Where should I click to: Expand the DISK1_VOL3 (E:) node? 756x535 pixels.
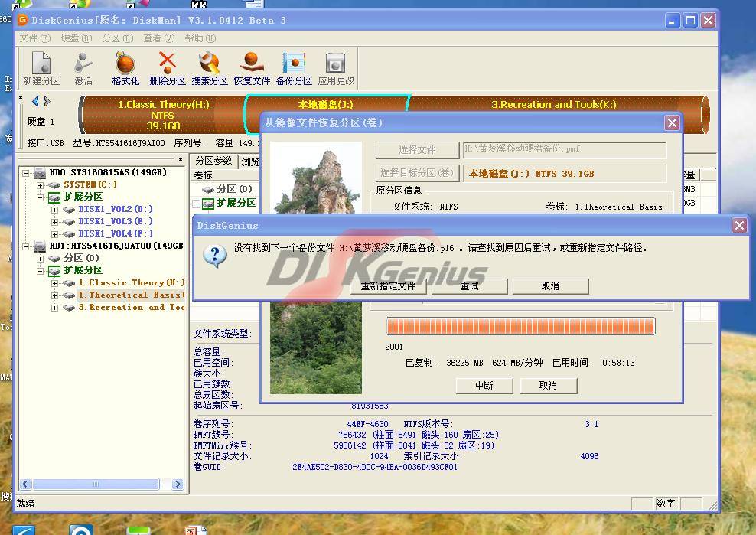click(54, 221)
